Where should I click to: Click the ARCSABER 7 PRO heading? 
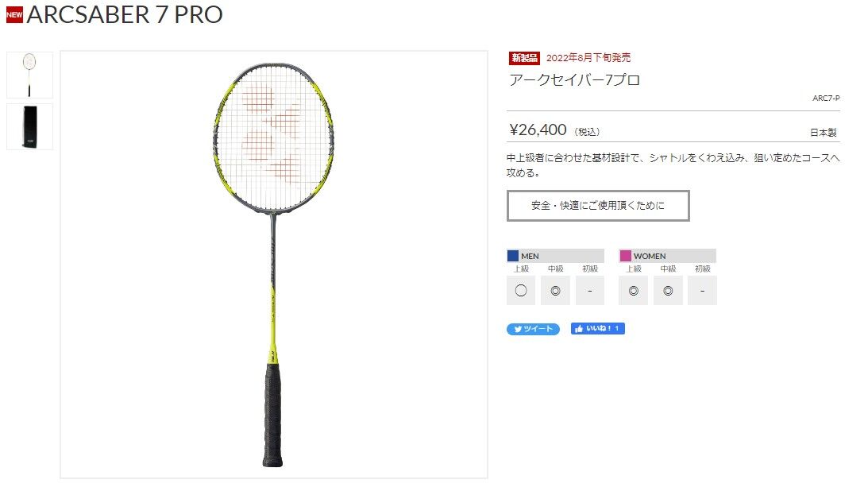point(125,14)
